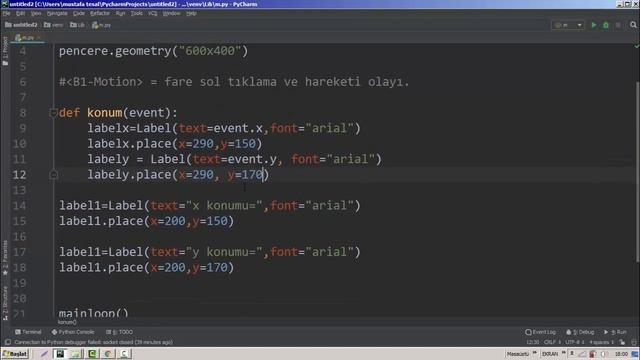
Task: Start debugging with the bug icon
Action: (x=606, y=25)
